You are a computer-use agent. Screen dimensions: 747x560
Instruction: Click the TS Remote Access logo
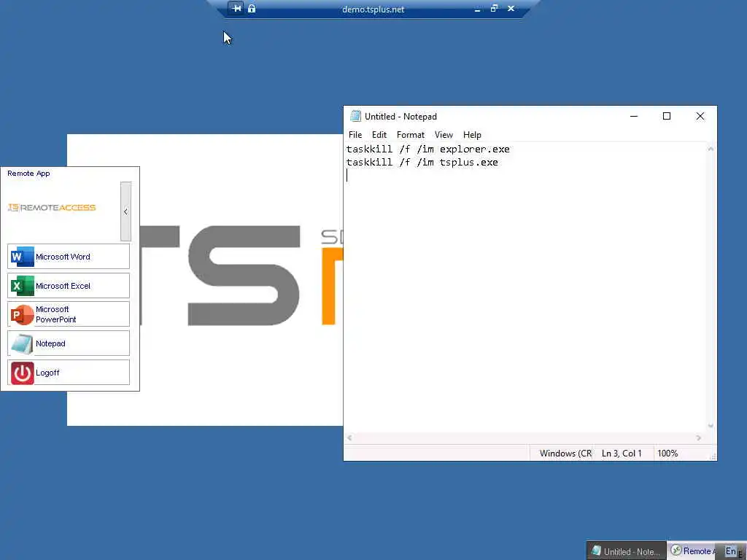click(x=52, y=208)
